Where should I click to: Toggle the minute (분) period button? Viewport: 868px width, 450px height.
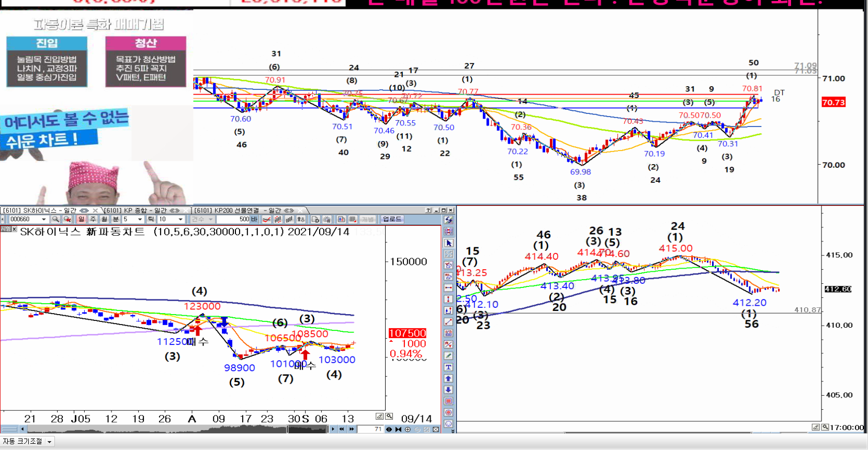coord(116,220)
